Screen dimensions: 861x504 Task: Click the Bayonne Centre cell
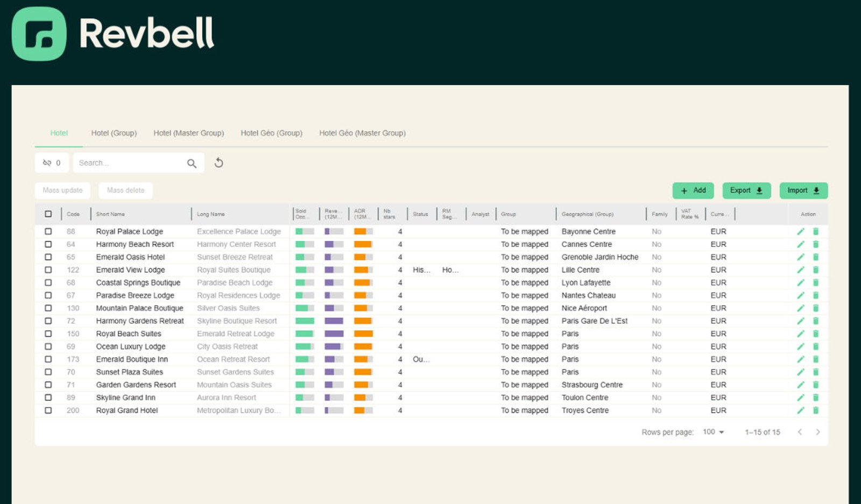589,231
